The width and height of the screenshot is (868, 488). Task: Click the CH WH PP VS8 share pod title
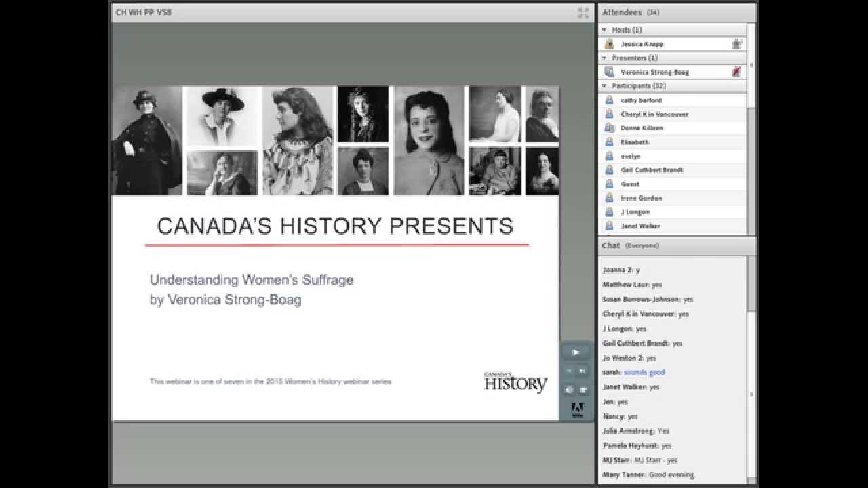pos(144,12)
